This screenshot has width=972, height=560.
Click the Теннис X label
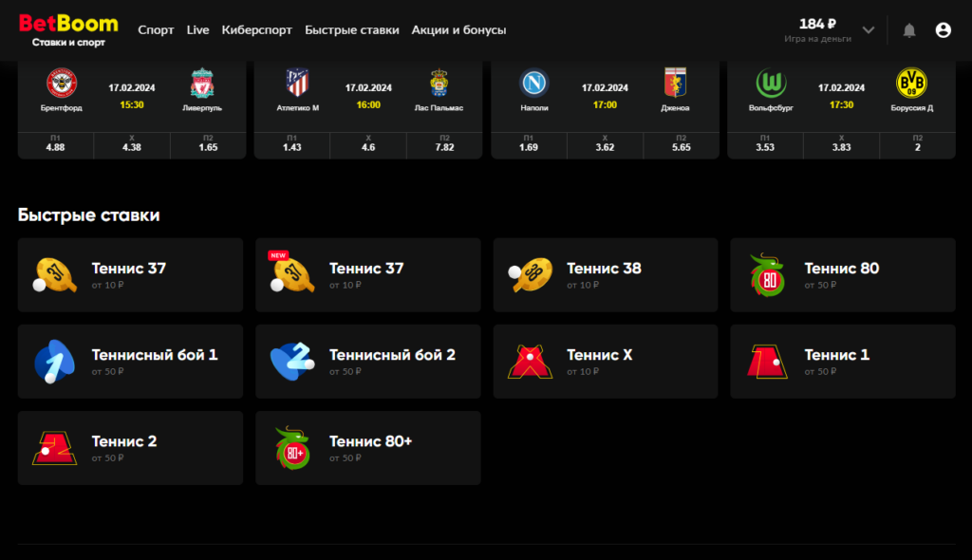pyautogui.click(x=600, y=355)
